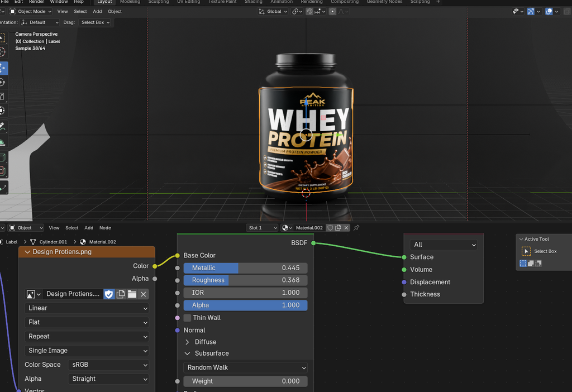
Task: Adjust the Roughness slider
Action: tap(246, 280)
